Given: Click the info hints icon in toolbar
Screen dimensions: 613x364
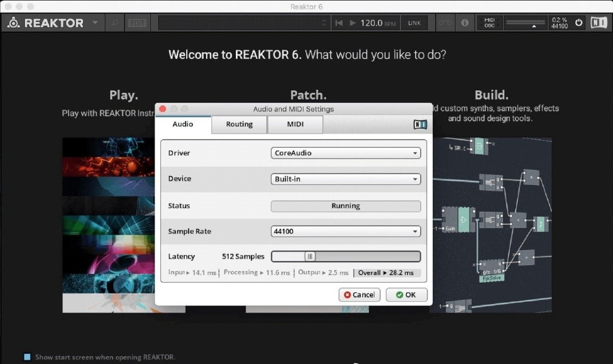Looking at the screenshot, I should point(465,23).
